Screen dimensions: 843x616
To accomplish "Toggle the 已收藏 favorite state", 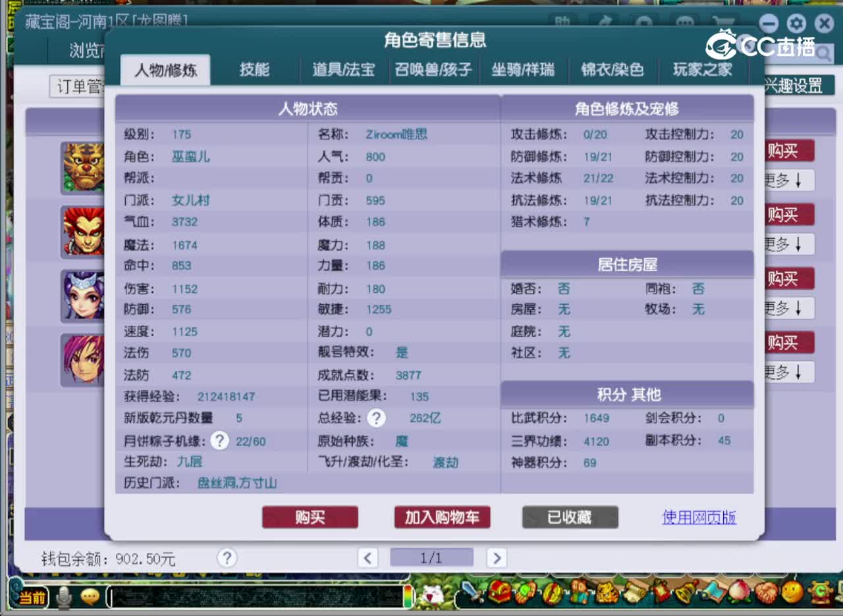I will tap(570, 517).
